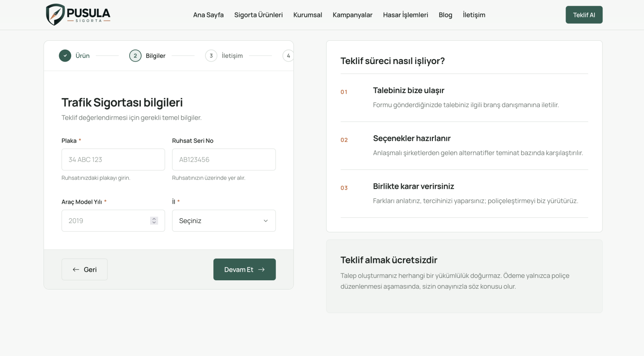This screenshot has height=356, width=644.
Task: Click the Teklif Al button
Action: [584, 15]
